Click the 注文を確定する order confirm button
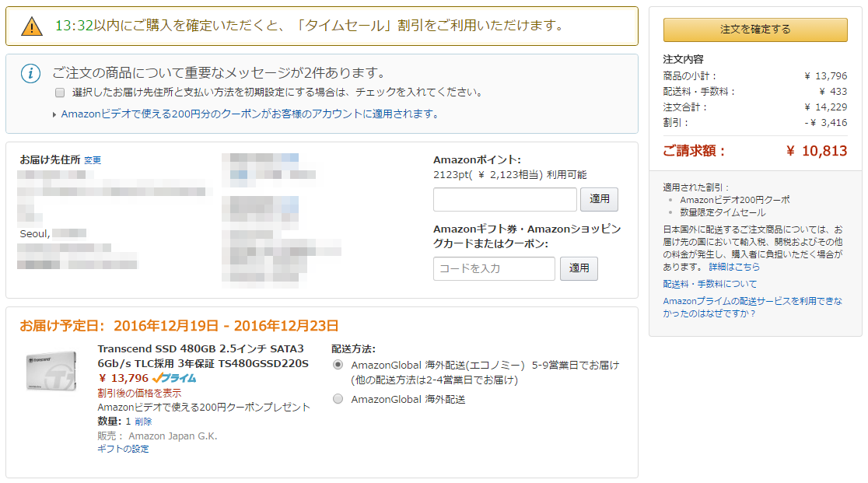Screen dimensions: 868x483 point(754,30)
